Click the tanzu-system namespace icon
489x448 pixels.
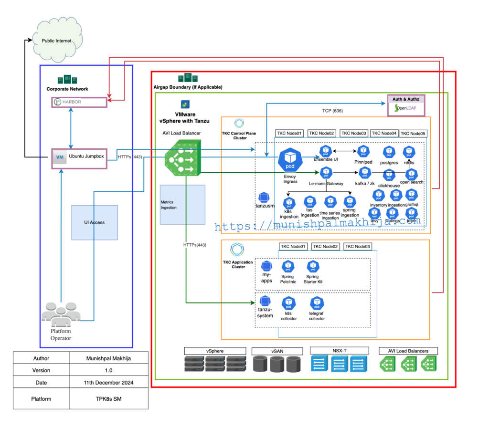(265, 301)
